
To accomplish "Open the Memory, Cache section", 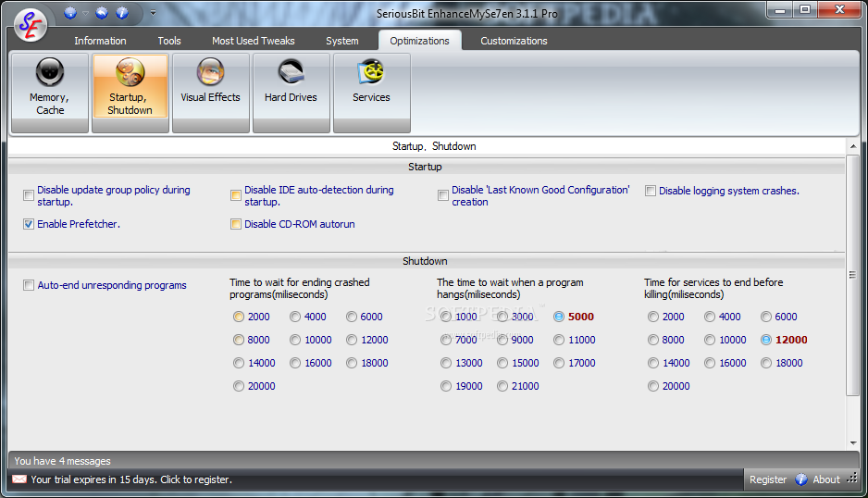I will click(50, 93).
